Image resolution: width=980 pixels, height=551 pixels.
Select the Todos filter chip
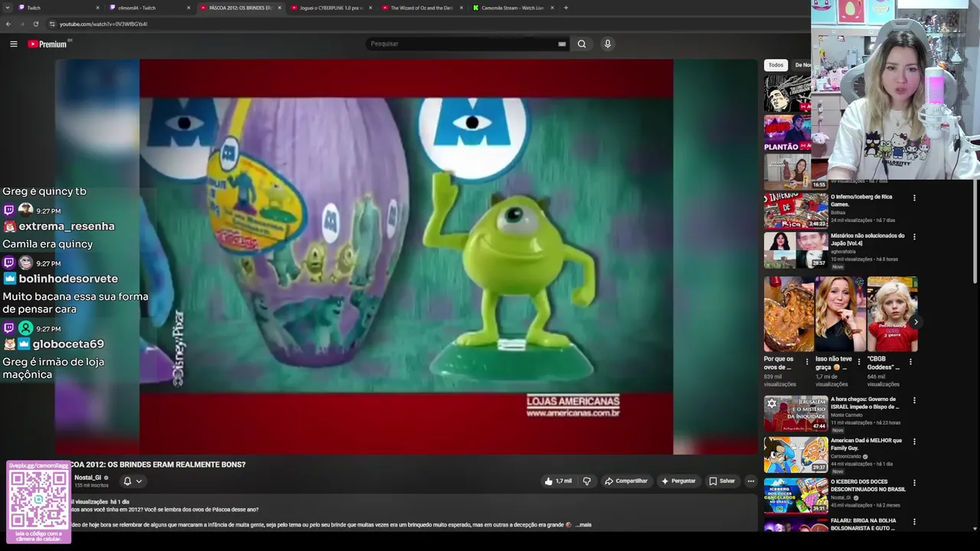point(776,65)
